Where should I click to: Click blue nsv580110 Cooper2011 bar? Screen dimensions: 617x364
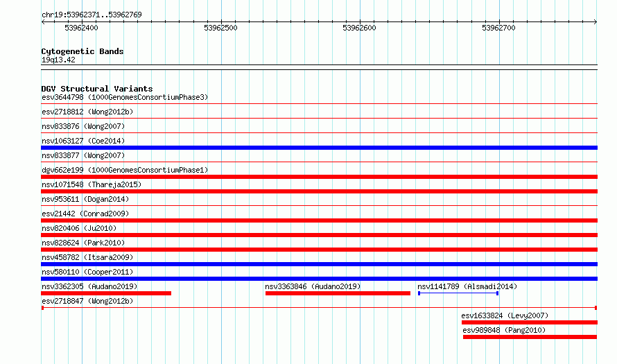pos(319,279)
